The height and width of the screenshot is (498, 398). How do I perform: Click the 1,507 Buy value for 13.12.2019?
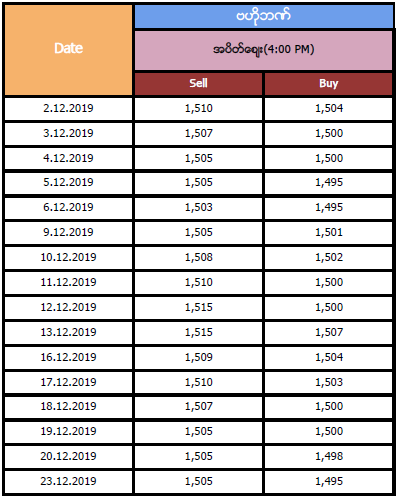[x=328, y=333]
